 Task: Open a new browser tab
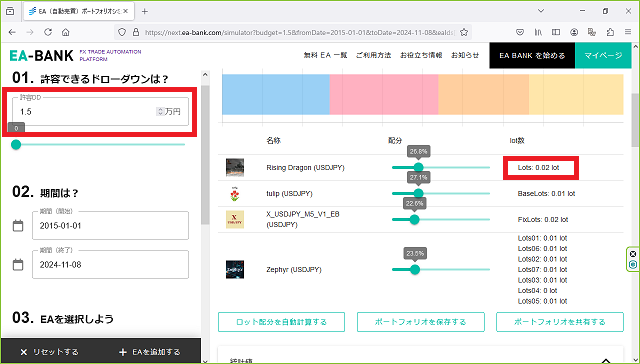point(144,11)
